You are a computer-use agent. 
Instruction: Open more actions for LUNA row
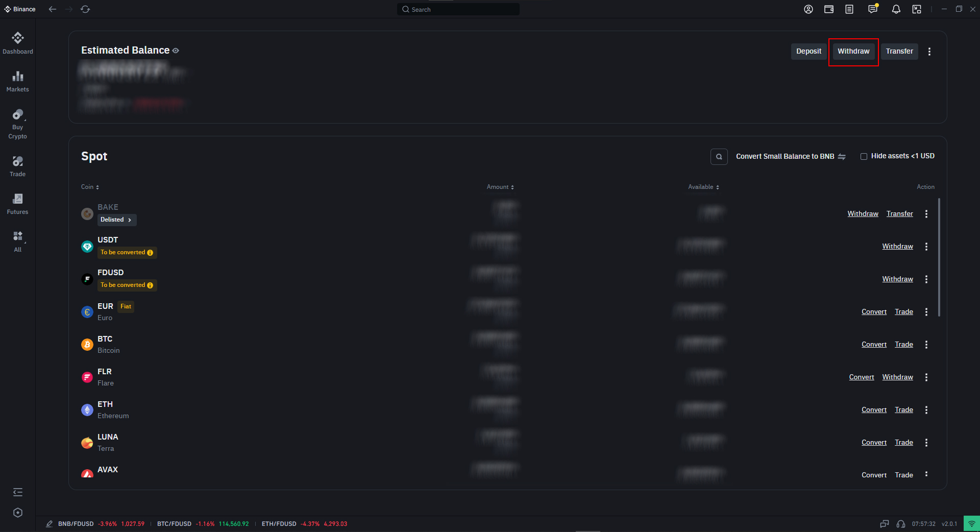tap(926, 443)
